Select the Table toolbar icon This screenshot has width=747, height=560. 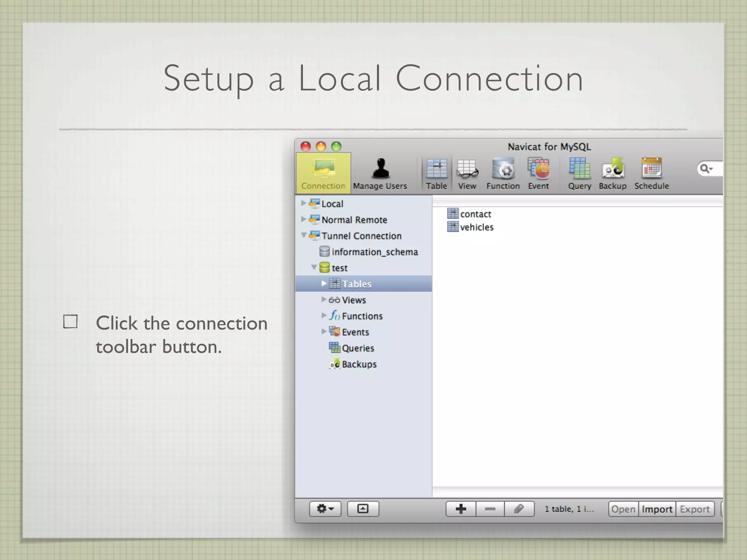pos(436,174)
